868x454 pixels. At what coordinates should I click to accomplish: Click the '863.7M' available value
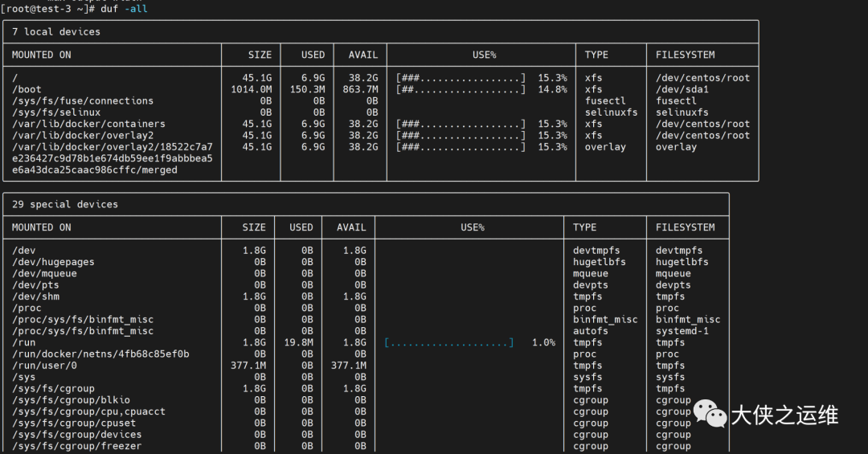click(x=360, y=89)
